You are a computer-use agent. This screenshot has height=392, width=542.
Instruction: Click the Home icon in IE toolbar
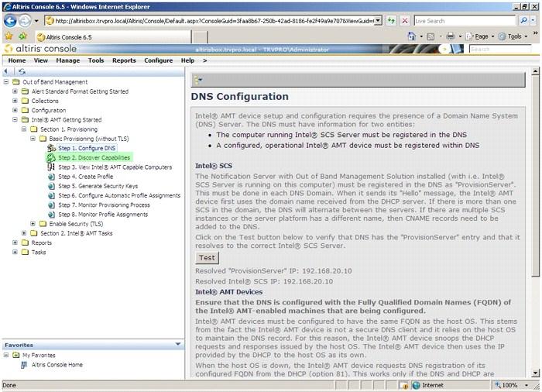point(412,36)
